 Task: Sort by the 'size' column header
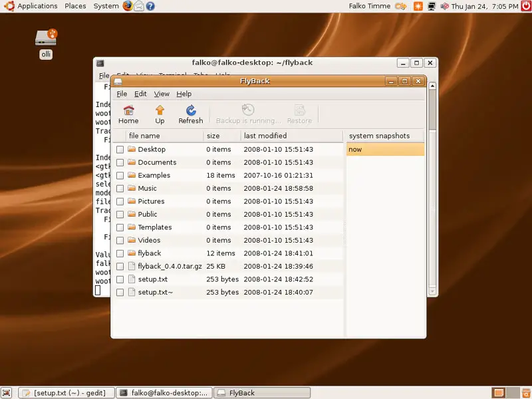click(x=221, y=136)
